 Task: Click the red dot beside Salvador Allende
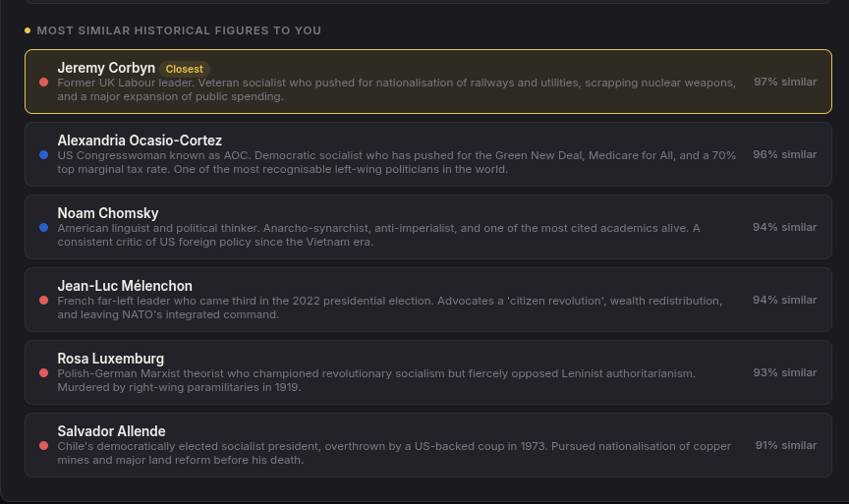click(44, 445)
